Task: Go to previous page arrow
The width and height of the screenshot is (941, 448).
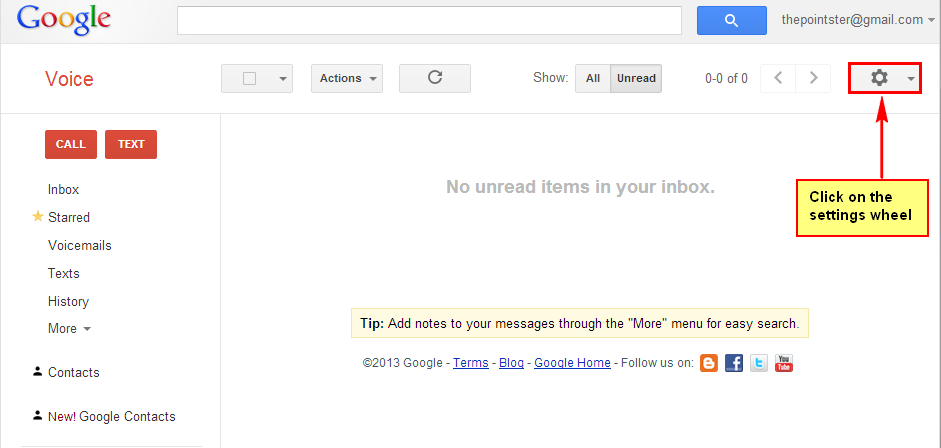Action: 778,78
